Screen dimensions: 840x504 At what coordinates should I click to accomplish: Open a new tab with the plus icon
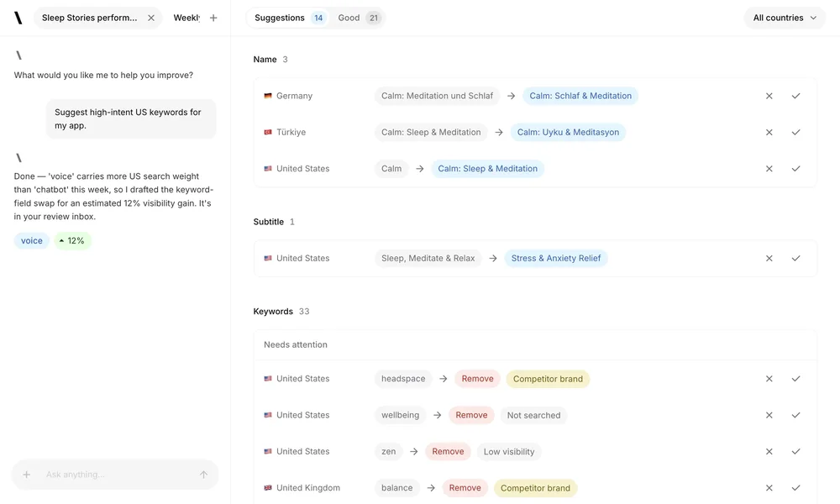[x=213, y=18]
